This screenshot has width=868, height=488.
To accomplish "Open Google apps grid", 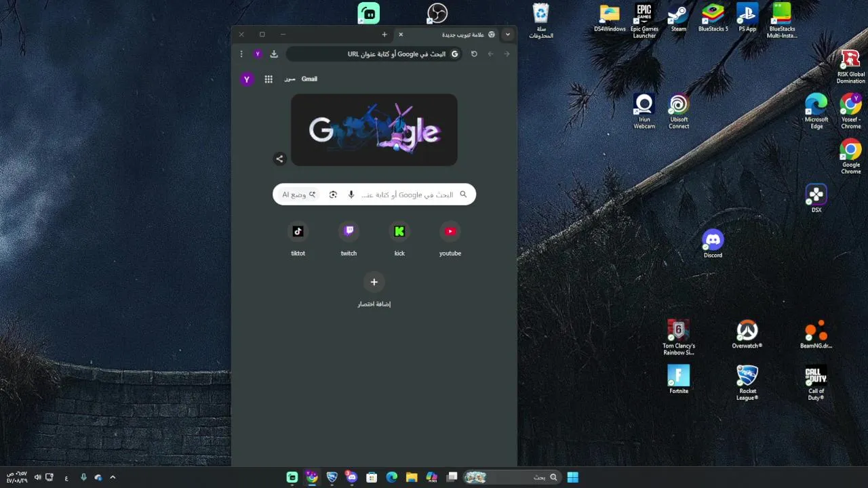I will coord(269,79).
